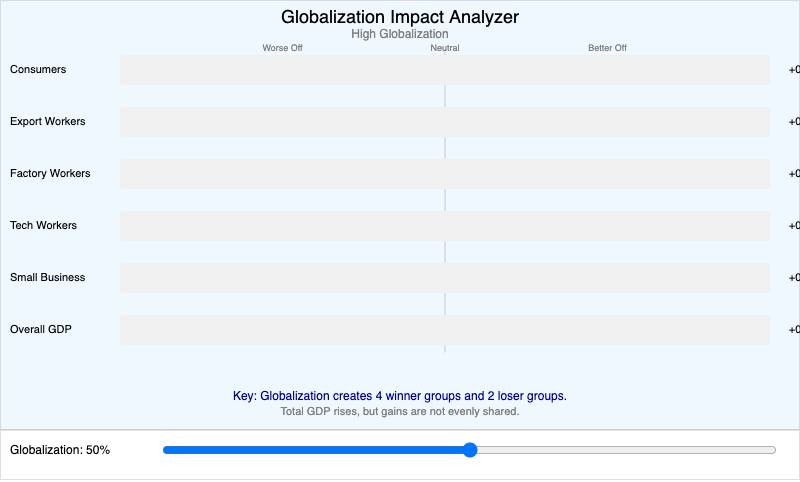
Task: Click the Consumers impact bar
Action: 445,70
